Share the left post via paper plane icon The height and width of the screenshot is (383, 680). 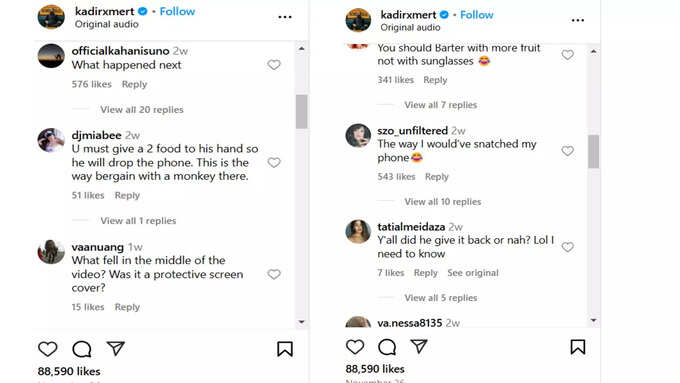coord(116,348)
